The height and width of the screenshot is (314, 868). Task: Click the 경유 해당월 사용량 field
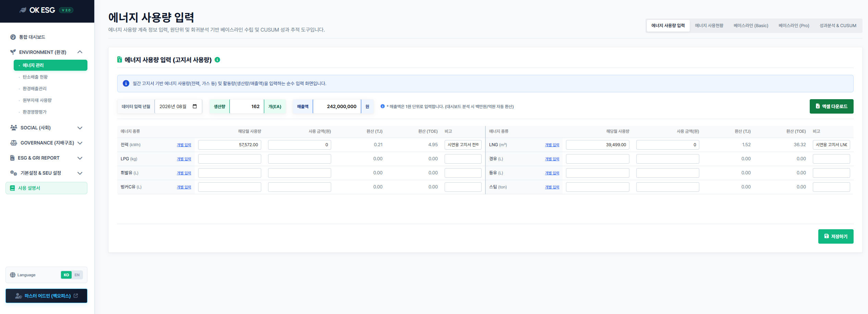598,159
